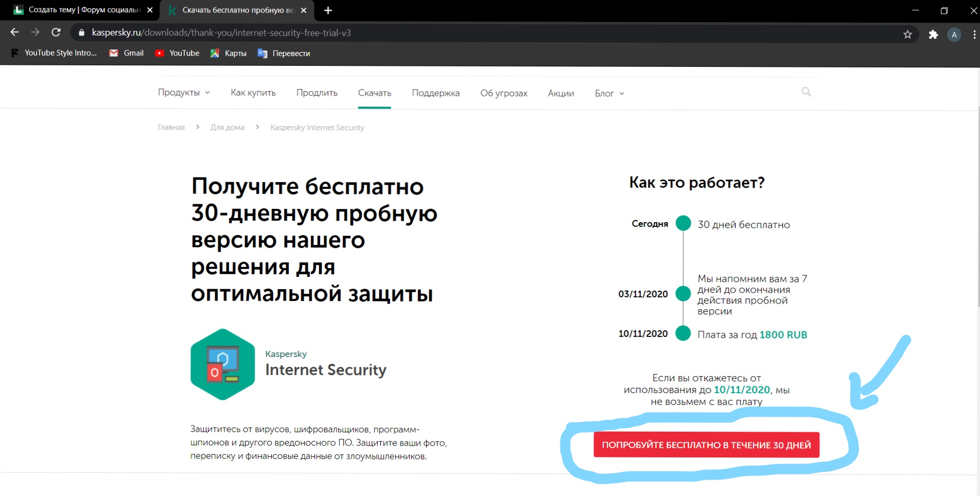Click 'Попробуйте бесплатно в течение 30 дней' button
The image size is (980, 496).
706,445
